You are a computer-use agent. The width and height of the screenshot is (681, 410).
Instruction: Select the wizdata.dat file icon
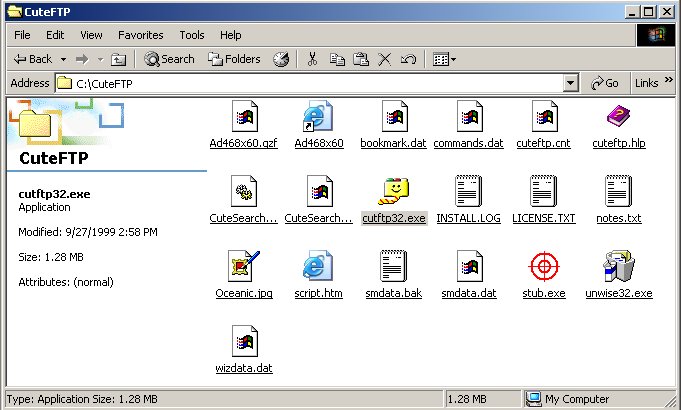[x=245, y=341]
